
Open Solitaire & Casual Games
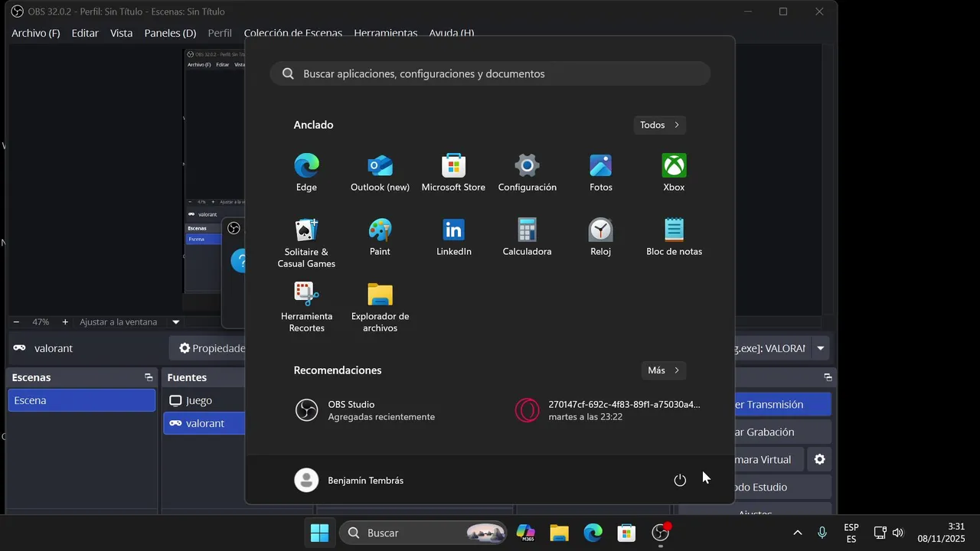click(306, 243)
